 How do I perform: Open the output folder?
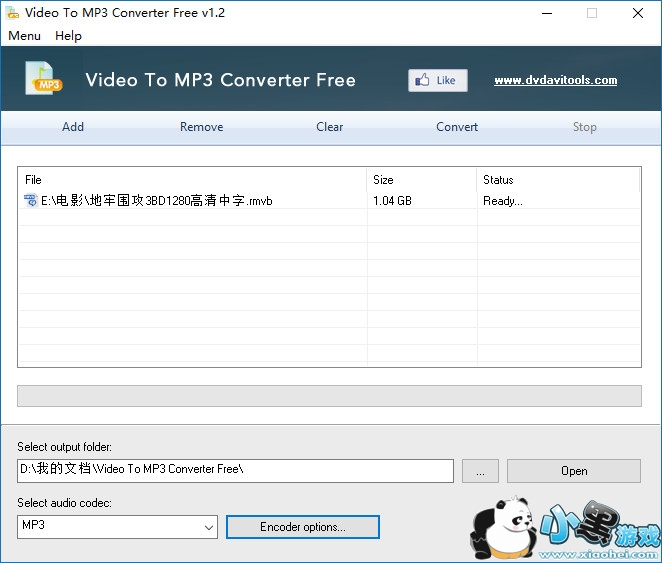[574, 471]
